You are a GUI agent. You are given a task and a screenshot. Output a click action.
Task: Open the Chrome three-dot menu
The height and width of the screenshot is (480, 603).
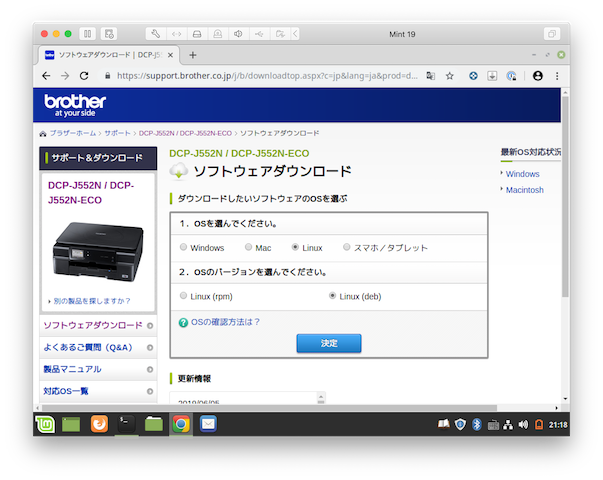click(x=558, y=75)
